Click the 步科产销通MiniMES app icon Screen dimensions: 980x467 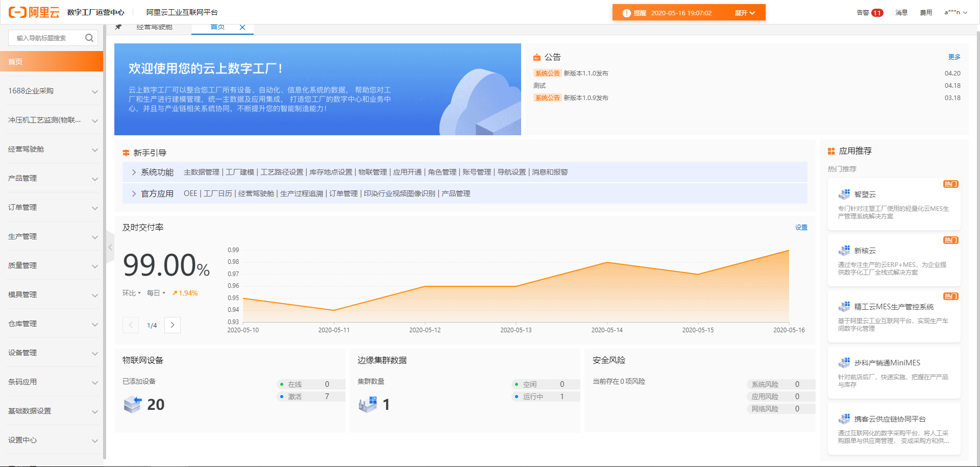[x=844, y=362]
